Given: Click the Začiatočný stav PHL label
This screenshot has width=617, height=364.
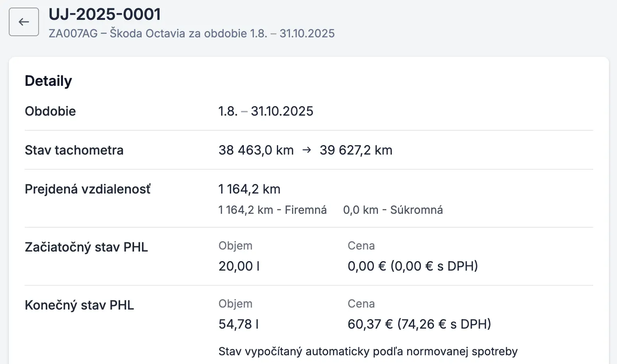Looking at the screenshot, I should pos(86,247).
